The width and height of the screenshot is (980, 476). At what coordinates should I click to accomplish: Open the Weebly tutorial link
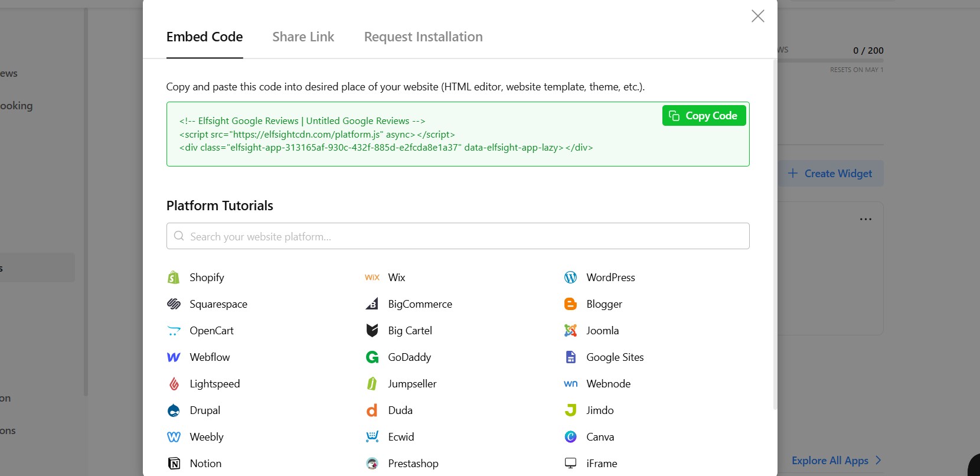(207, 437)
